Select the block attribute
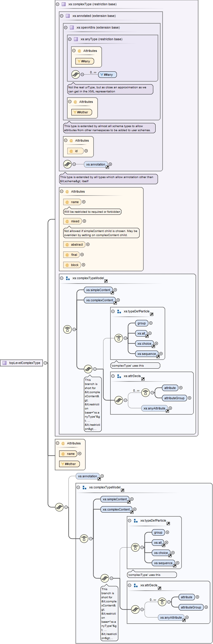The image size is (213, 644). point(72,265)
